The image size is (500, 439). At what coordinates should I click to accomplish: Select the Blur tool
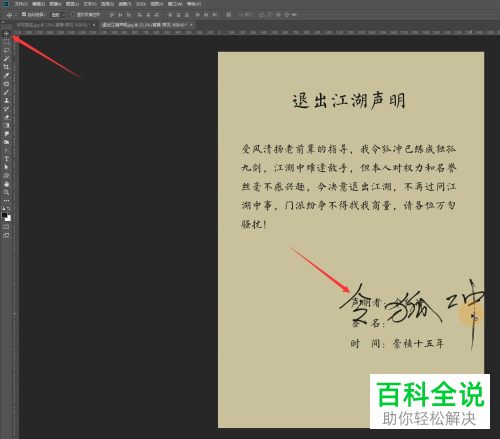(6, 134)
